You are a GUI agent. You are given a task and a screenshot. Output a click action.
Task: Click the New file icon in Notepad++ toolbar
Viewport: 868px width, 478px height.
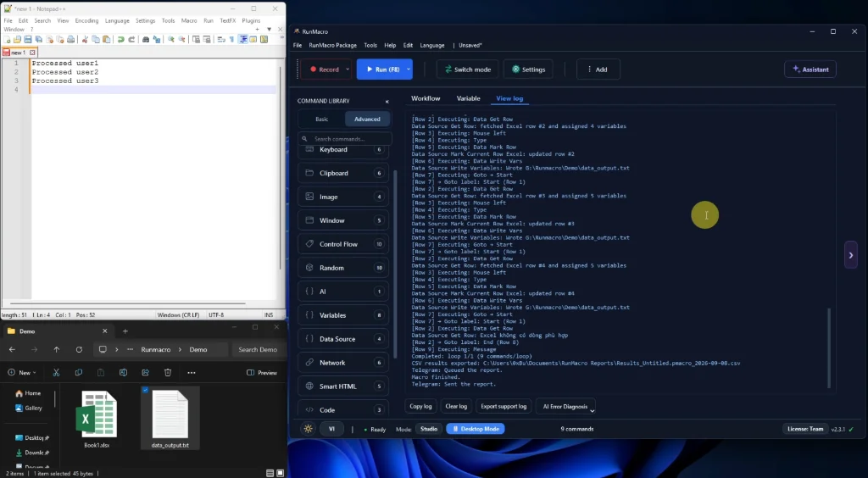coord(7,39)
